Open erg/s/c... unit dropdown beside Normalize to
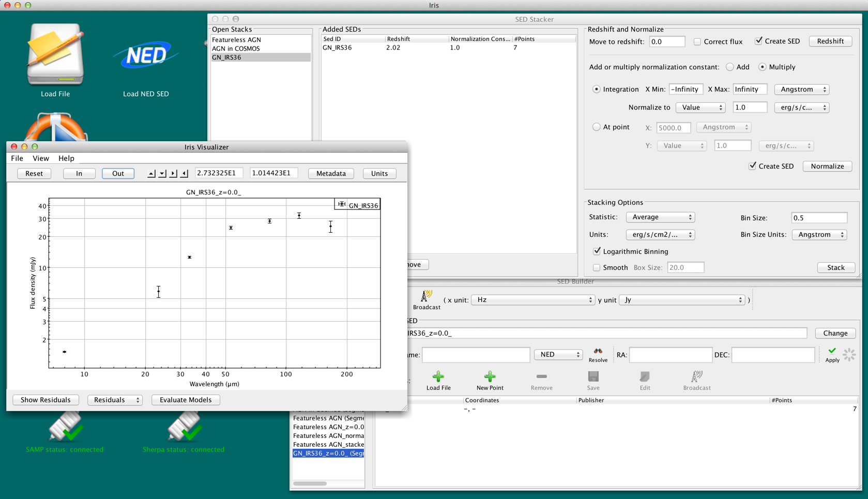 802,108
